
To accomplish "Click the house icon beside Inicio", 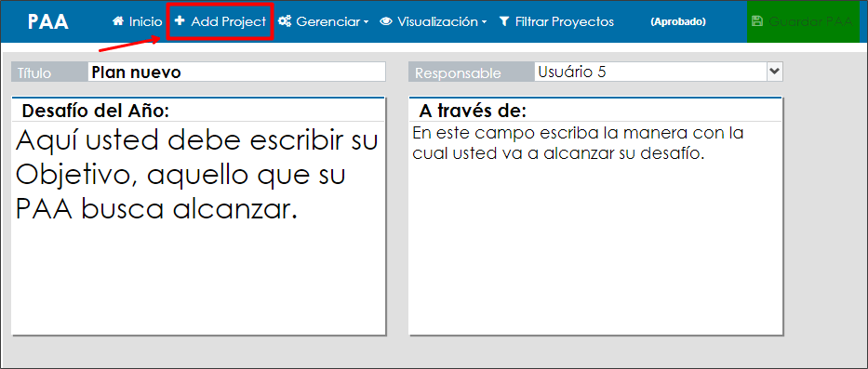I will [x=118, y=21].
